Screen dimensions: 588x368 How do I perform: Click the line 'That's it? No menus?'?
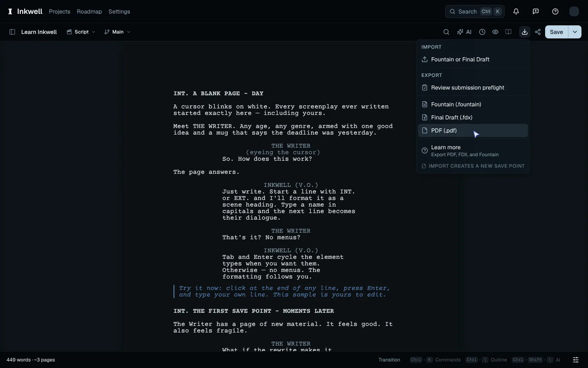click(261, 238)
